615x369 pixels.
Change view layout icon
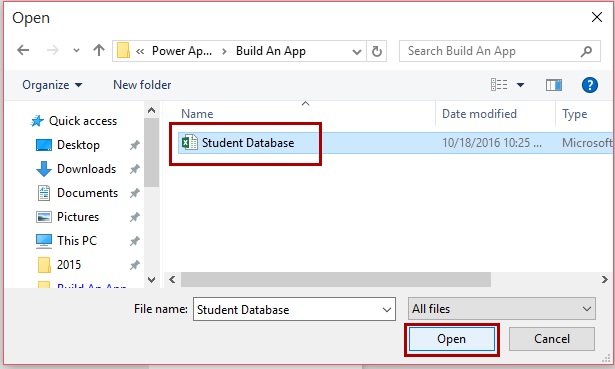pyautogui.click(x=499, y=85)
